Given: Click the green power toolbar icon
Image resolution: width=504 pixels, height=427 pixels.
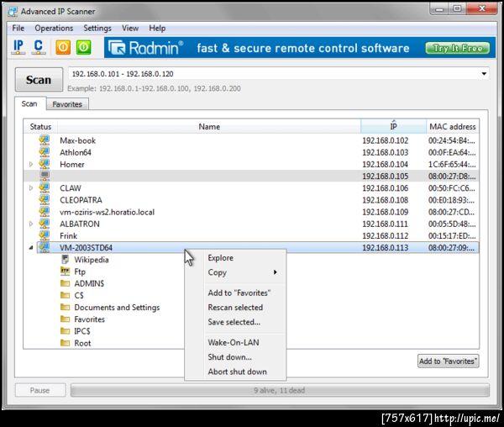Looking at the screenshot, I should 83,47.
